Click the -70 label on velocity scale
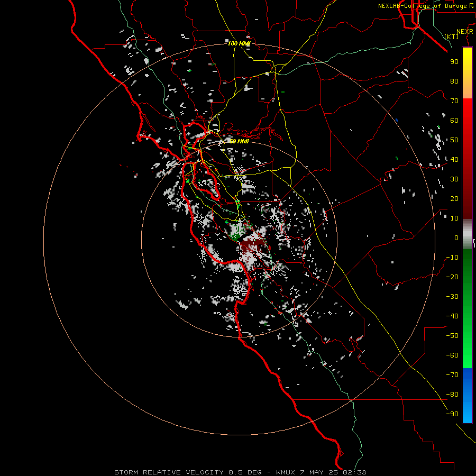The width and height of the screenshot is (476, 476). tap(452, 375)
